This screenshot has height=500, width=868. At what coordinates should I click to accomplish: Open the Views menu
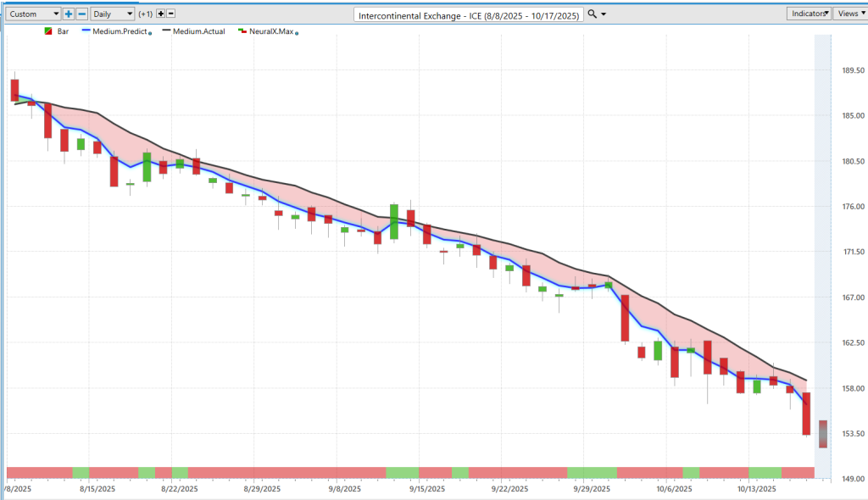click(x=850, y=14)
